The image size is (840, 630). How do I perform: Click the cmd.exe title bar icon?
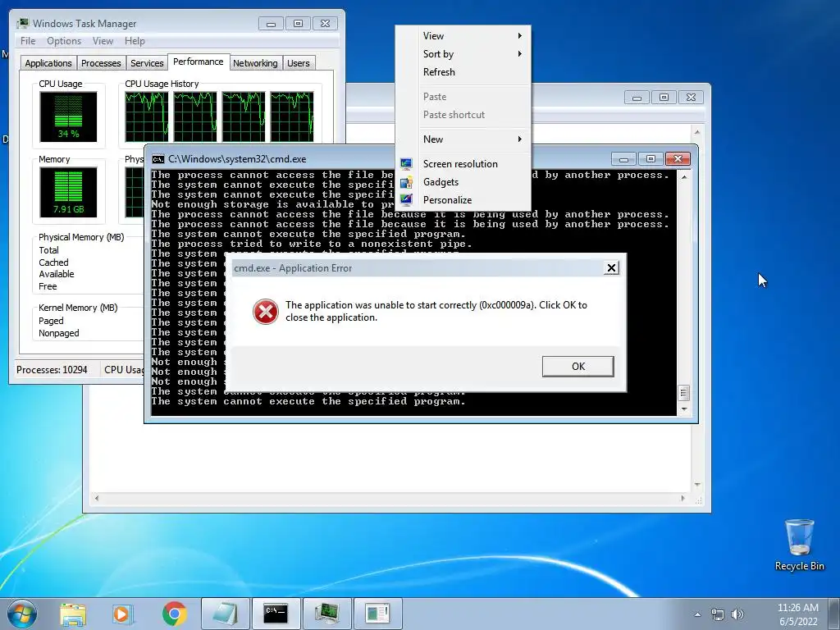[x=158, y=159]
